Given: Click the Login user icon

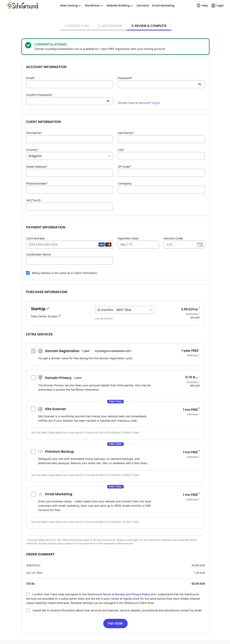Looking at the screenshot, I should coord(213,5).
